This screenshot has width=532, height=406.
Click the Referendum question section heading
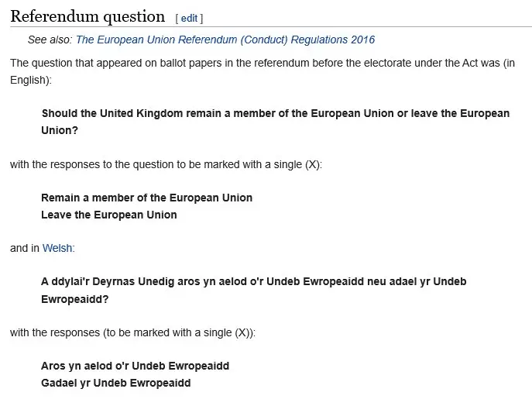click(88, 16)
